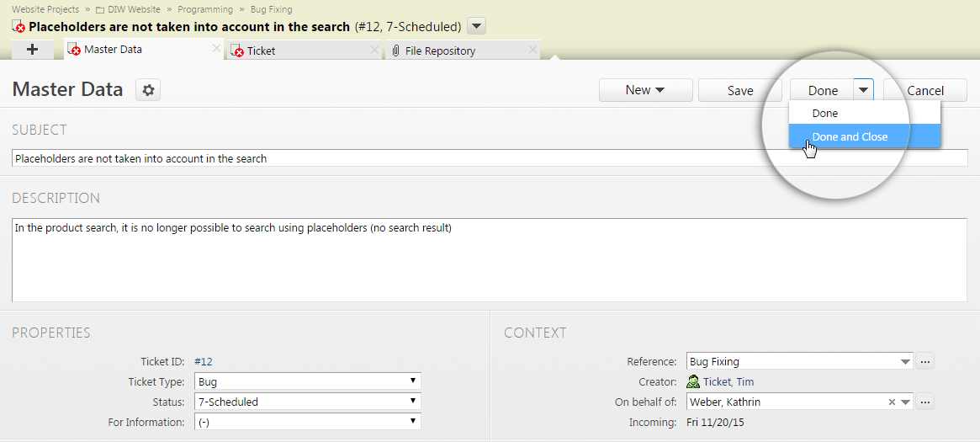Click the gear settings icon beside Master Data
980x442 pixels.
[x=148, y=91]
